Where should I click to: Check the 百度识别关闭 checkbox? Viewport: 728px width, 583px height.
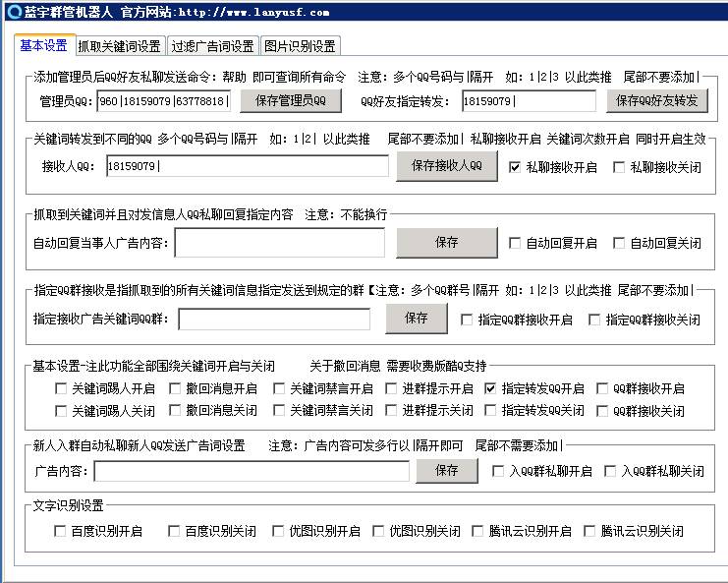[x=174, y=531]
